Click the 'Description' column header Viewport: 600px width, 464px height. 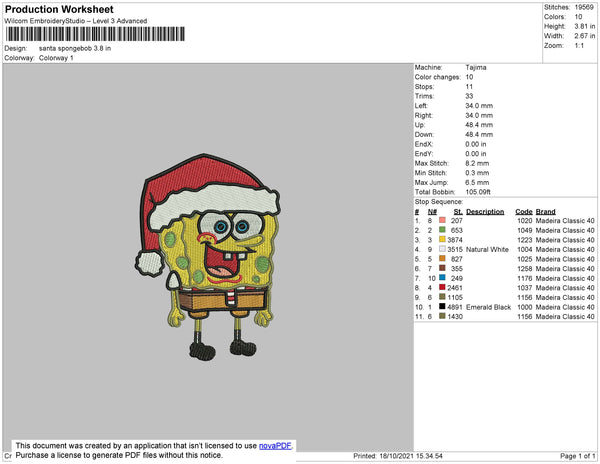point(485,212)
